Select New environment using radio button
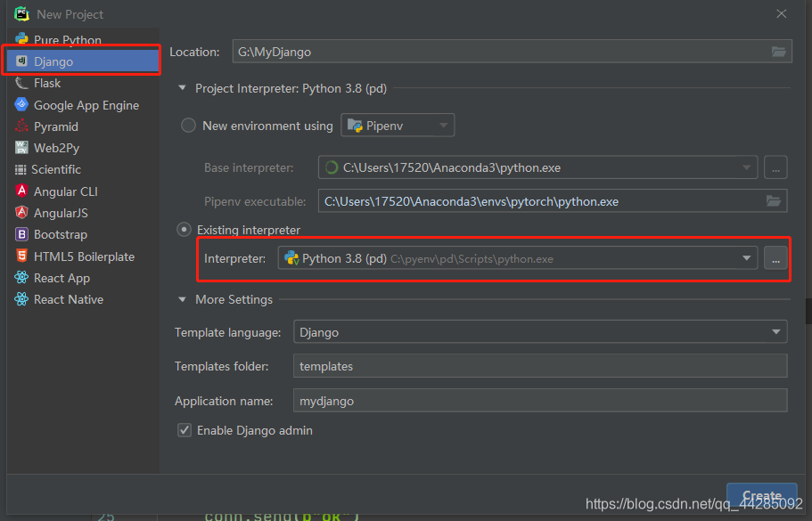812x521 pixels. (188, 126)
